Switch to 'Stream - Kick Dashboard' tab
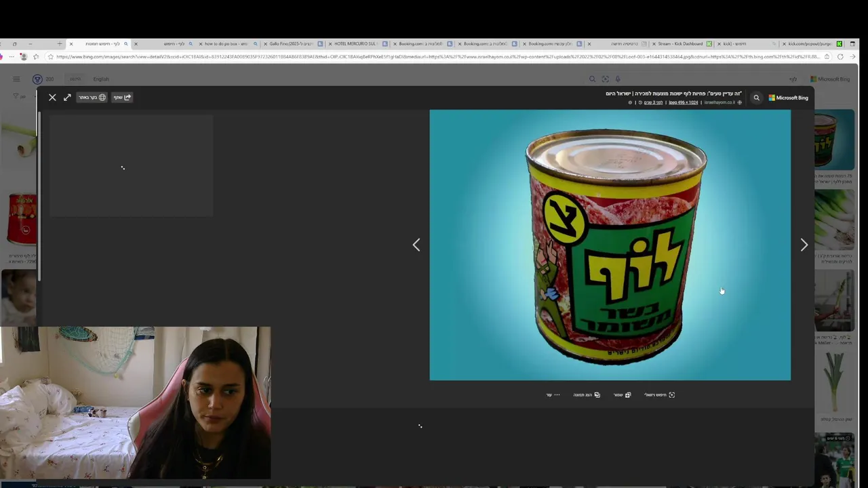 tap(680, 43)
